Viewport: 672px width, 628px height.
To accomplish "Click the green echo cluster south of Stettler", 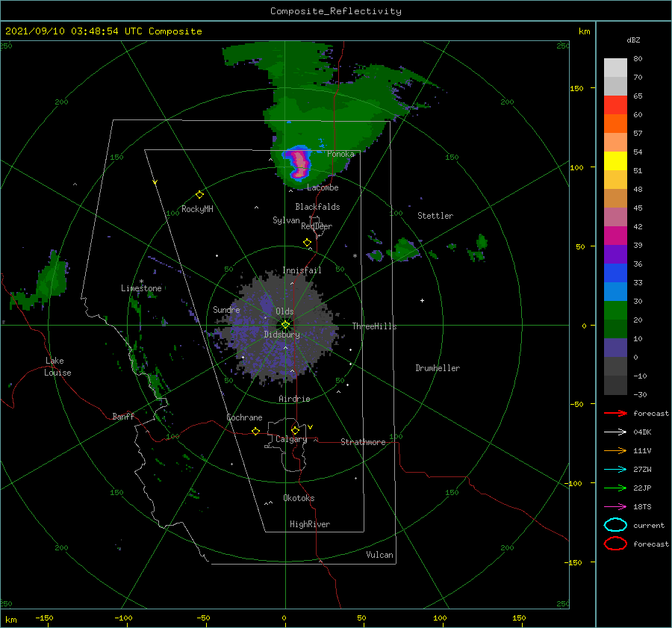I will (404, 251).
